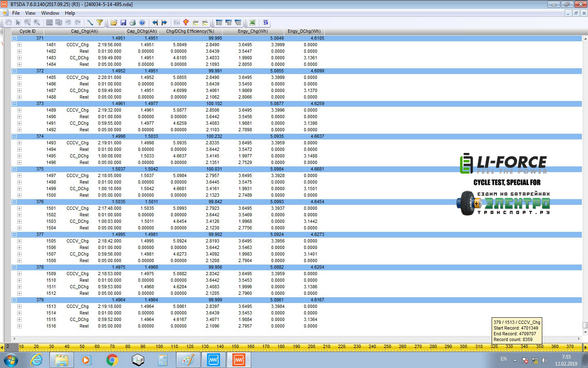Open the Help menu
The height and width of the screenshot is (368, 588).
coord(70,13)
